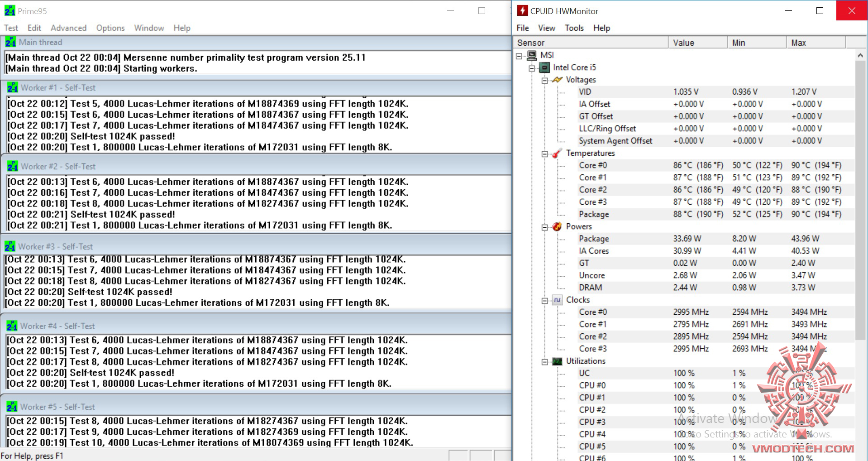Click the 'For Help, press F1' status text

point(32,456)
